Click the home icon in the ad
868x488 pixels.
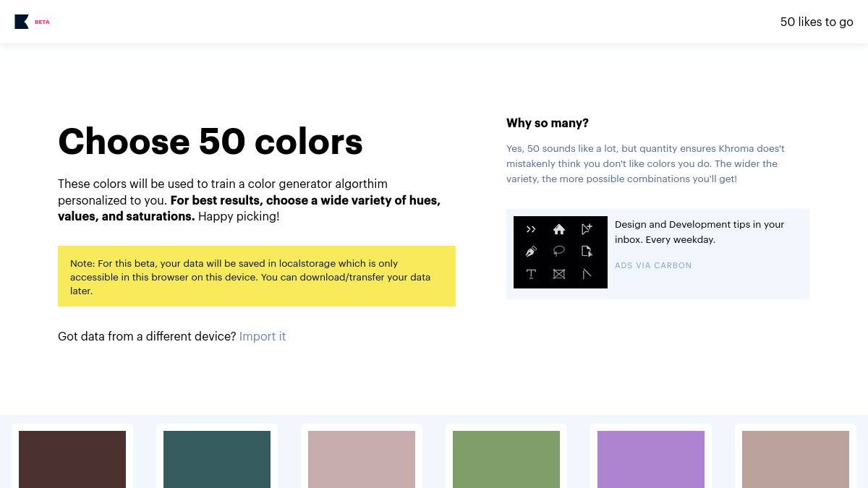559,229
